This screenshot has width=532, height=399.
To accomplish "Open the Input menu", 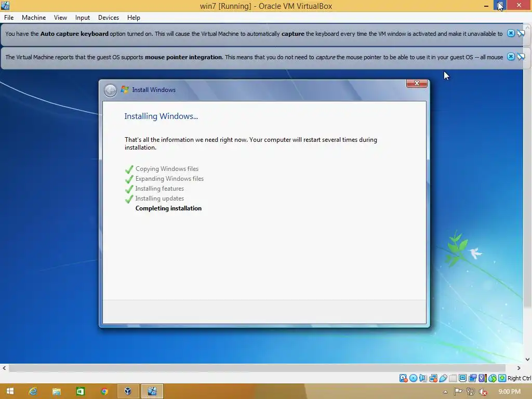I will tap(83, 18).
